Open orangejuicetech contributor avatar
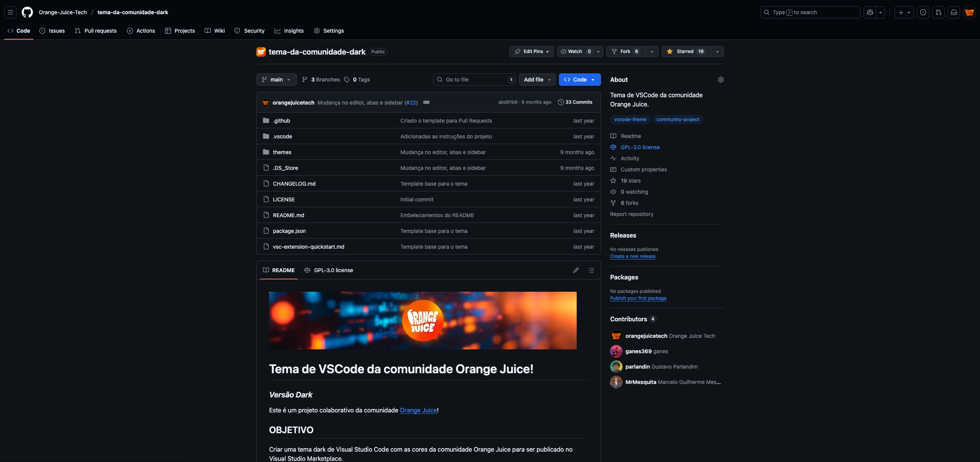The image size is (980, 462). click(616, 336)
